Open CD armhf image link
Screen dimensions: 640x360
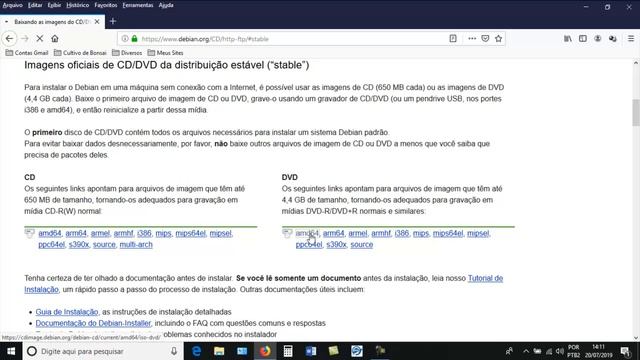coord(123,233)
